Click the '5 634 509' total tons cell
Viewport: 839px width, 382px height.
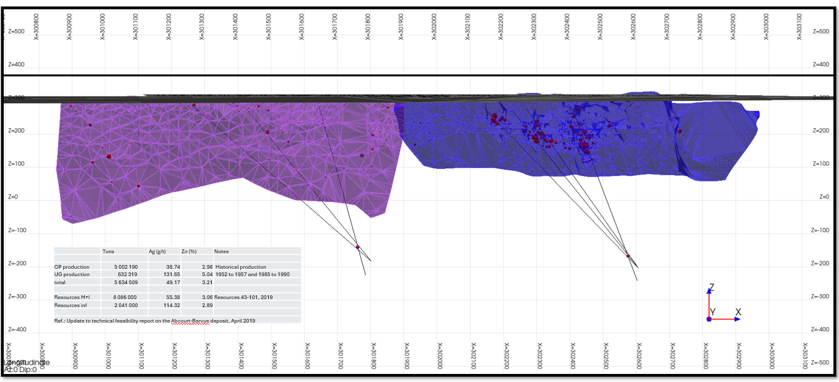tap(126, 282)
